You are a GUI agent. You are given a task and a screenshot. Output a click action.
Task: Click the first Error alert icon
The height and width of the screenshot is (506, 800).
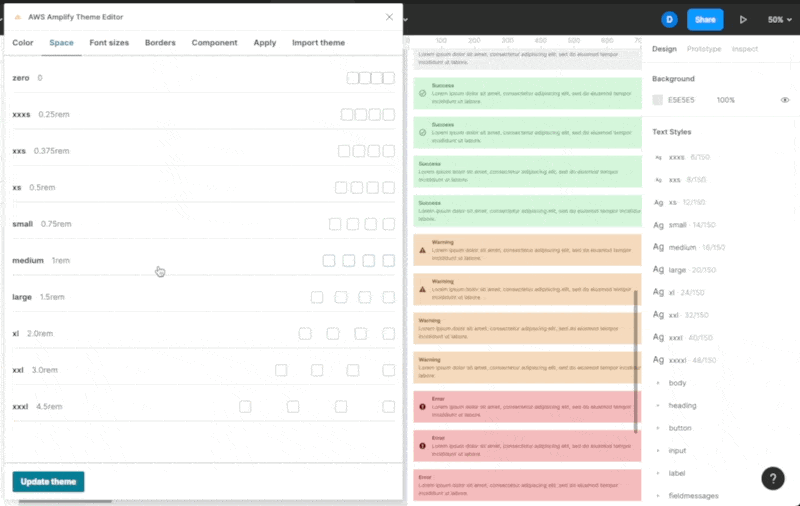[422, 407]
